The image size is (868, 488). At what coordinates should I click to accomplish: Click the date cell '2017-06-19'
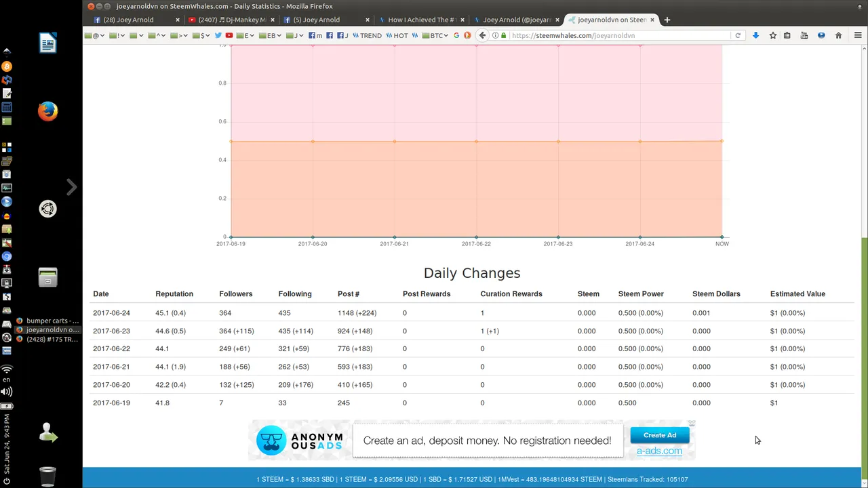point(111,403)
